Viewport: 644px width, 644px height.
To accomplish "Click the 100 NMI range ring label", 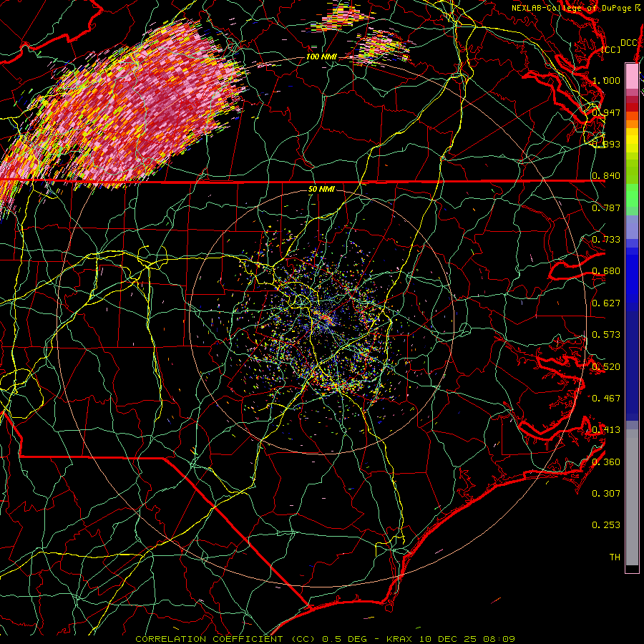I will tap(321, 57).
